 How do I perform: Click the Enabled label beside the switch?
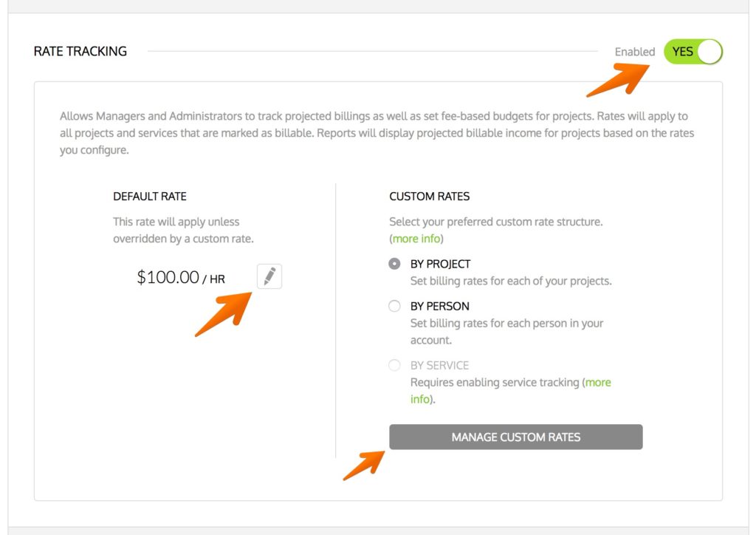[636, 52]
